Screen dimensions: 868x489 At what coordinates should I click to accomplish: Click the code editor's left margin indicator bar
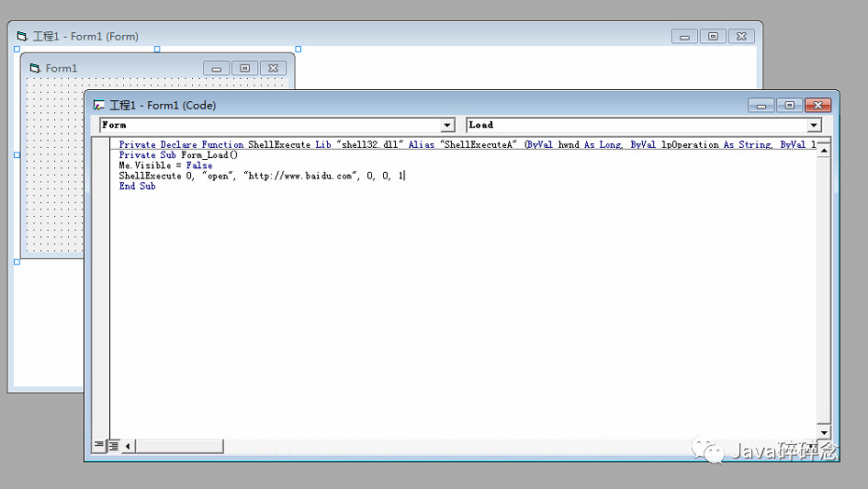101,288
